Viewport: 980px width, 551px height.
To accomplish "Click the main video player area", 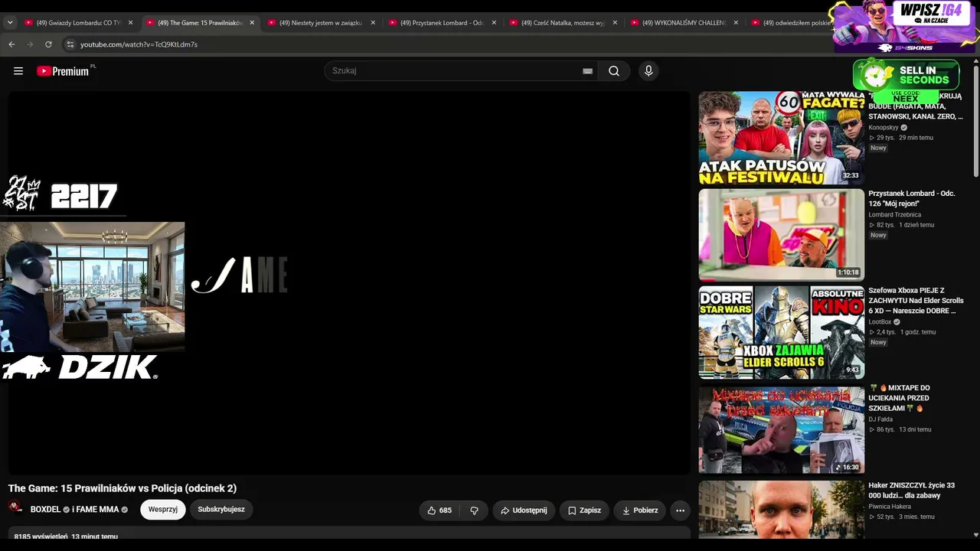I will pos(349,283).
